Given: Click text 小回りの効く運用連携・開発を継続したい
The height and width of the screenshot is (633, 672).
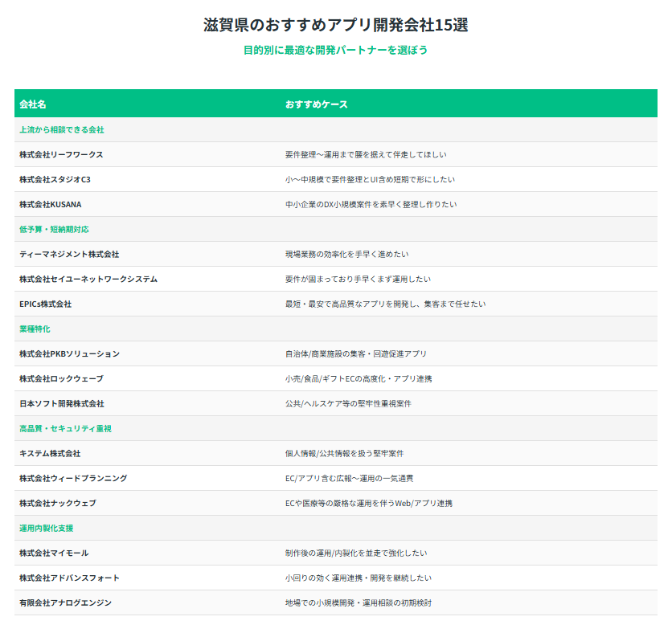Looking at the screenshot, I should [359, 578].
